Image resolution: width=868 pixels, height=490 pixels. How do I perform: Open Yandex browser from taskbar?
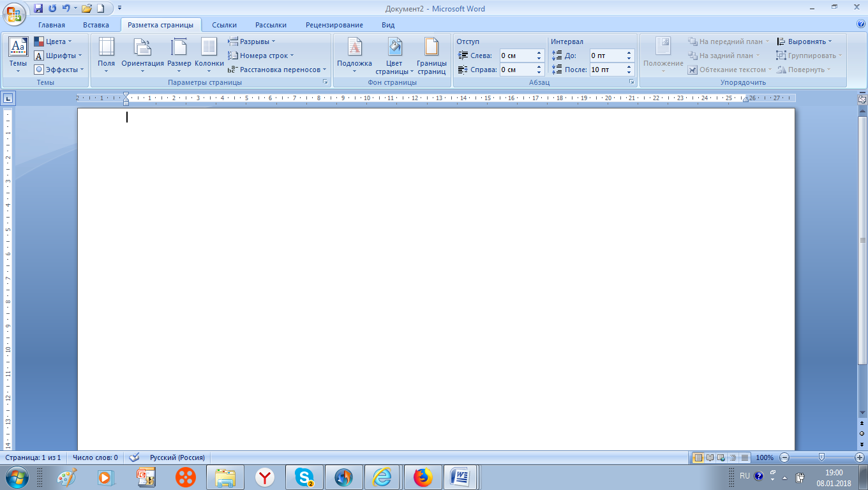tap(265, 477)
